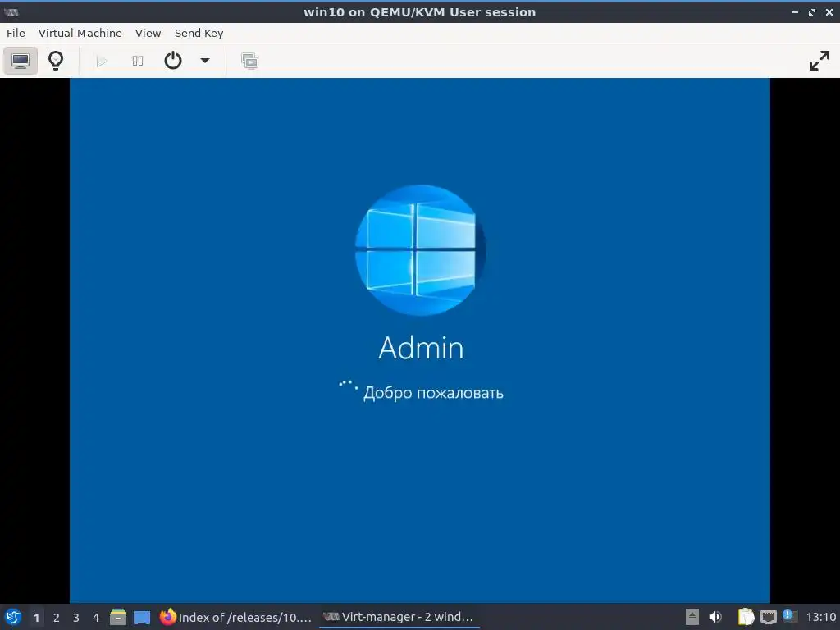The width and height of the screenshot is (840, 630).
Task: Open the Virtual Machine menu
Action: click(80, 33)
